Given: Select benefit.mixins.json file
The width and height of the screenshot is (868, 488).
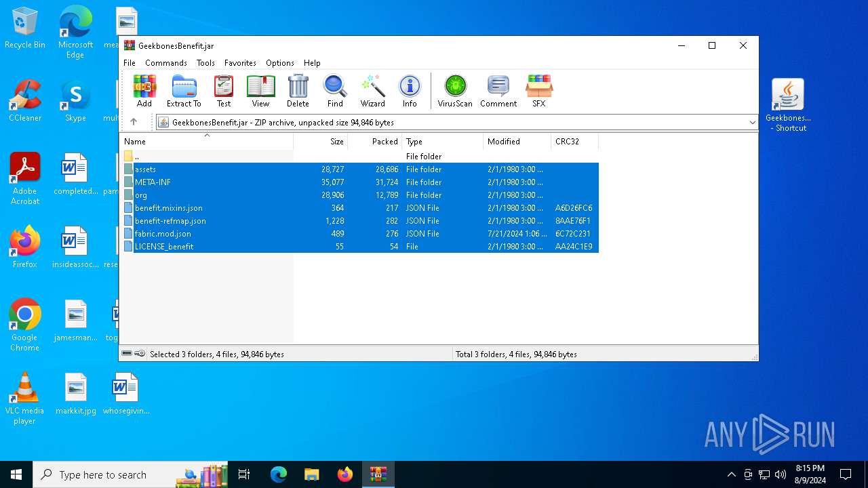Looking at the screenshot, I should pos(360,208).
